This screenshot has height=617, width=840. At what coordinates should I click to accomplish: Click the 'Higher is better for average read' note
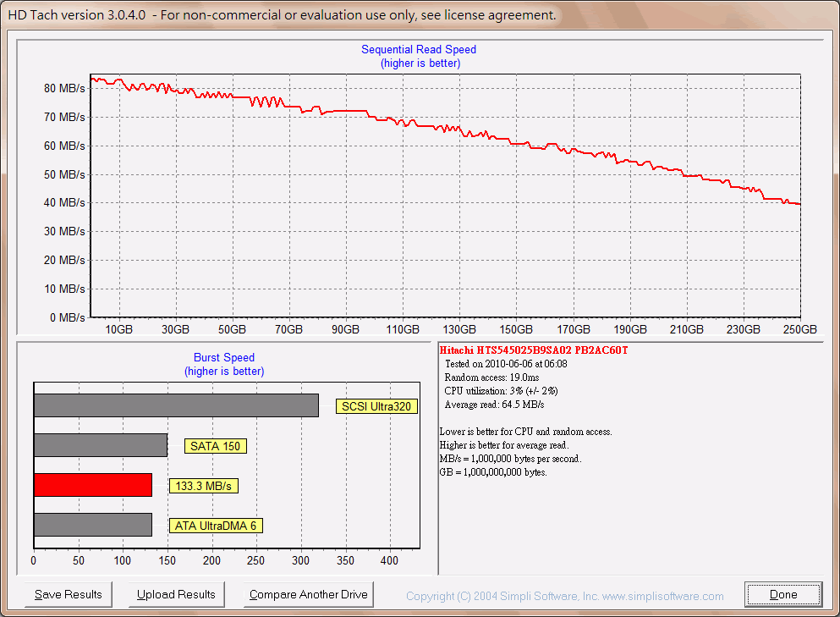coord(504,445)
